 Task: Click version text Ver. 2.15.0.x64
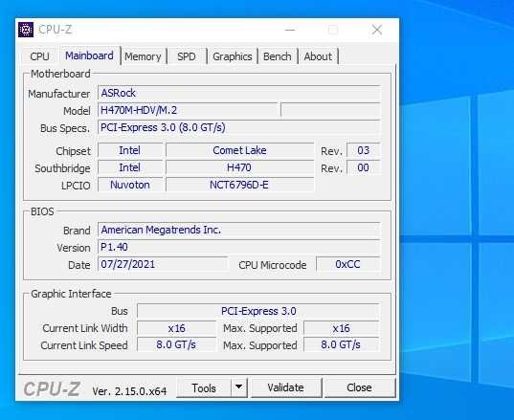pos(129,391)
